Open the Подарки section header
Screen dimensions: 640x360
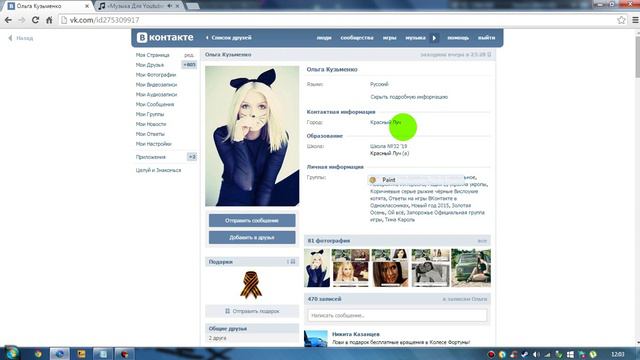tap(252, 262)
